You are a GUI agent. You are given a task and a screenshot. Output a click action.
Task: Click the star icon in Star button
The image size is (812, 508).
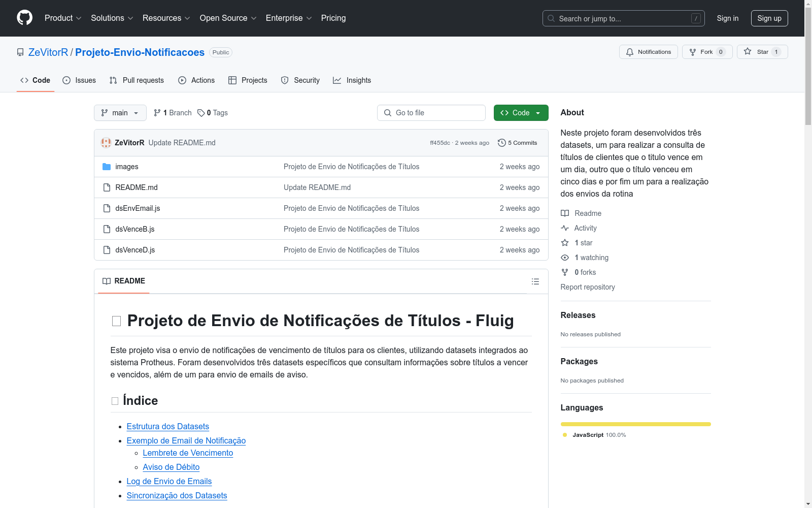[x=748, y=51]
